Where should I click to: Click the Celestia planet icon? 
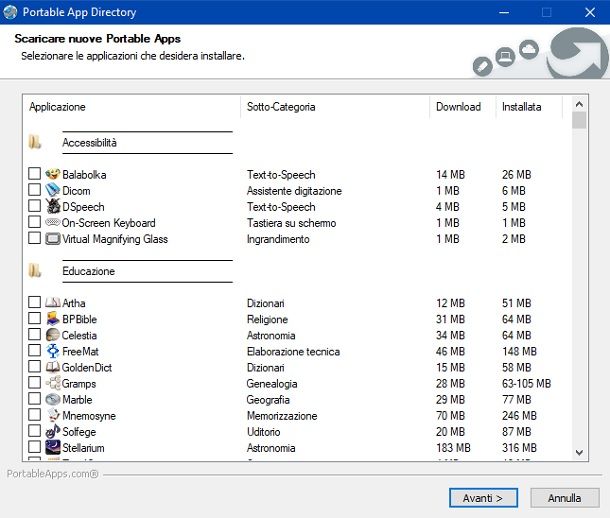(x=53, y=335)
